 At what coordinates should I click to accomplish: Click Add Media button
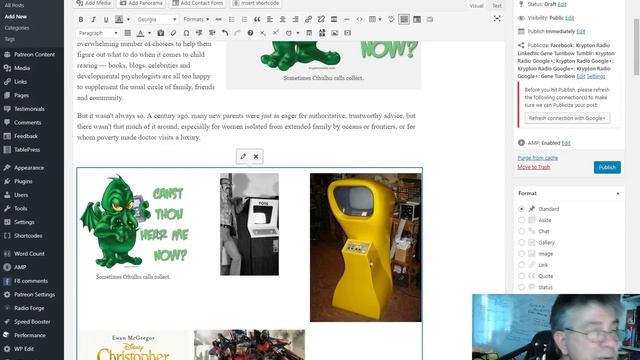coord(93,3)
